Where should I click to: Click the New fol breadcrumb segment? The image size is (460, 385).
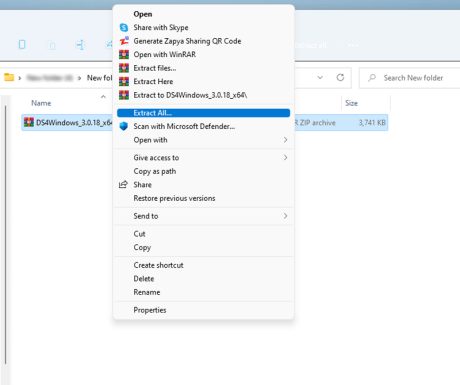coord(99,78)
